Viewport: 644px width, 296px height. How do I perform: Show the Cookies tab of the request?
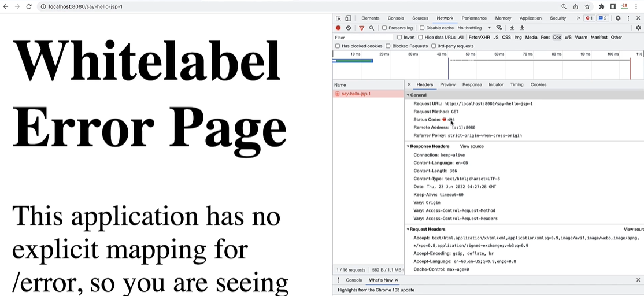pyautogui.click(x=538, y=84)
